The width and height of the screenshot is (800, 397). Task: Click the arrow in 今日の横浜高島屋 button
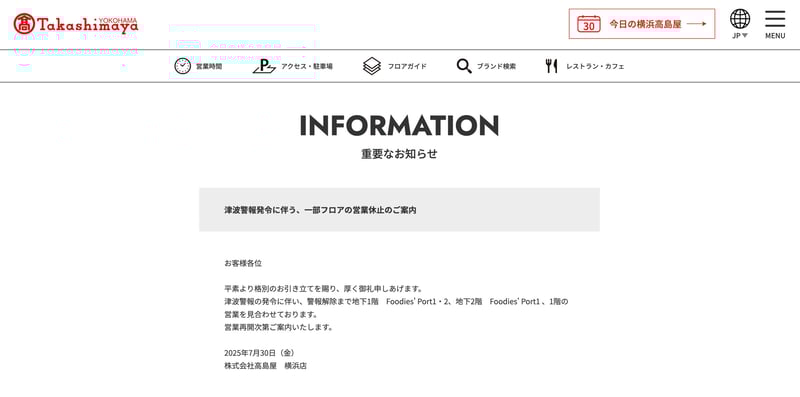tap(696, 23)
